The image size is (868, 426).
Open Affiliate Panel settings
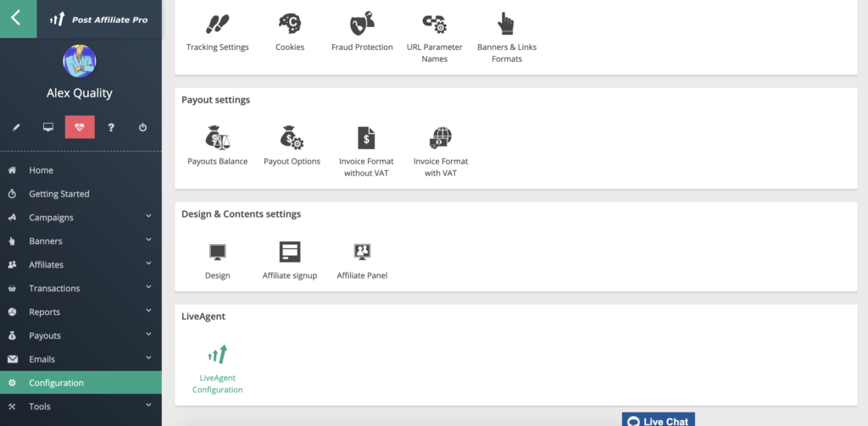(x=362, y=252)
